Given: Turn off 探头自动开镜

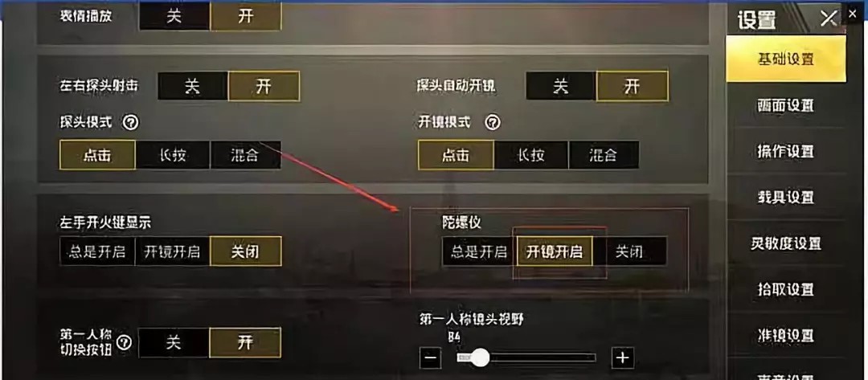Looking at the screenshot, I should (561, 86).
